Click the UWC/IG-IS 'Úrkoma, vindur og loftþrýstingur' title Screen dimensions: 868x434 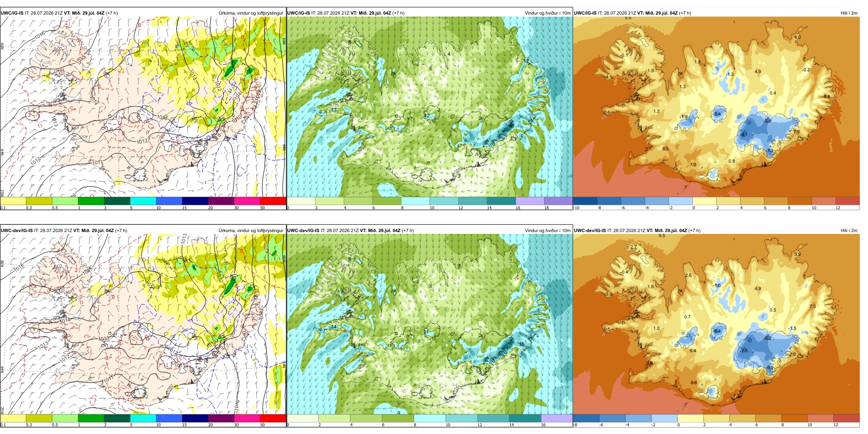click(251, 13)
